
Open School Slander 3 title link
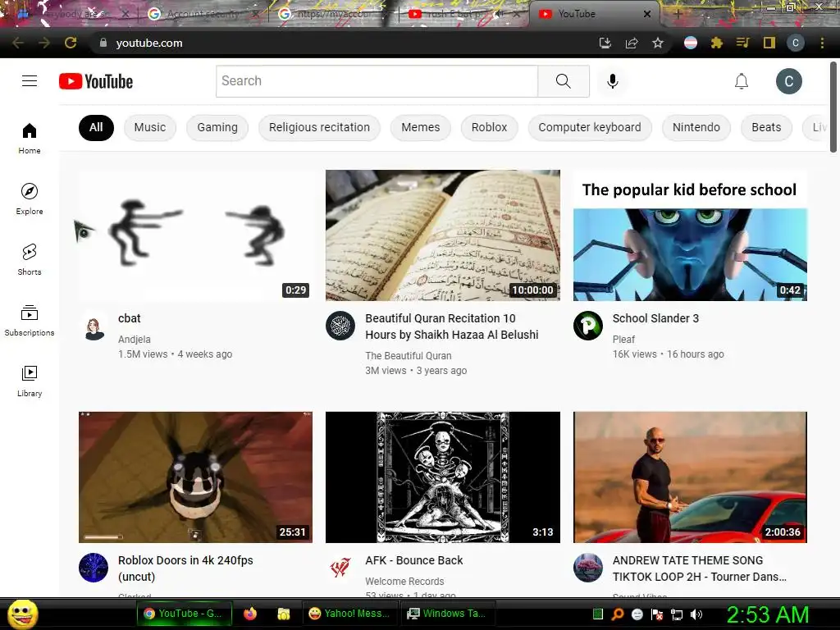(655, 318)
